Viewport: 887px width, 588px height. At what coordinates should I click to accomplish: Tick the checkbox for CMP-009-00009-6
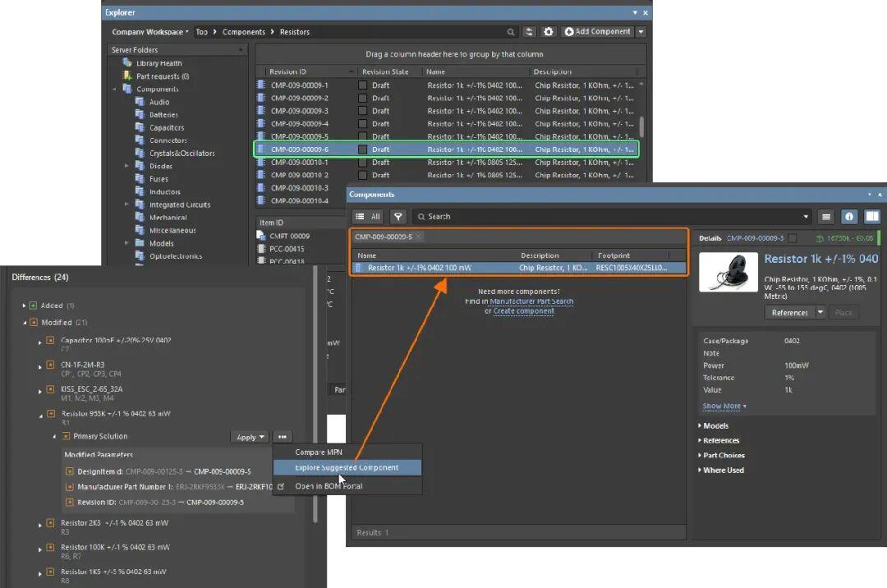(x=363, y=149)
